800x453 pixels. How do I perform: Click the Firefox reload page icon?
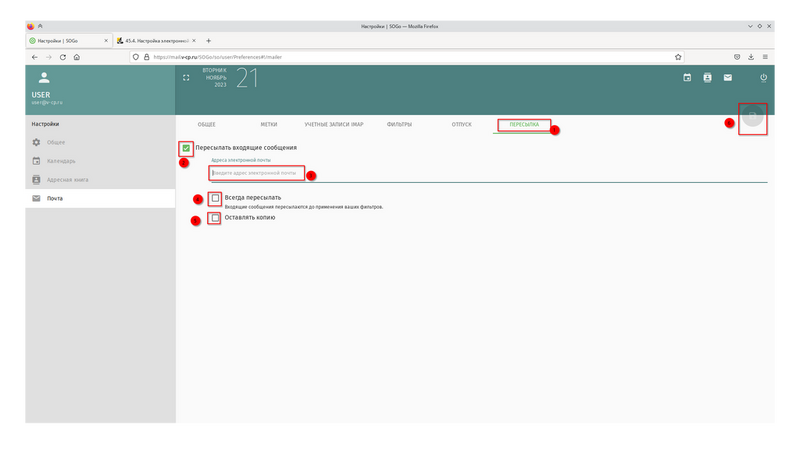pyautogui.click(x=62, y=57)
